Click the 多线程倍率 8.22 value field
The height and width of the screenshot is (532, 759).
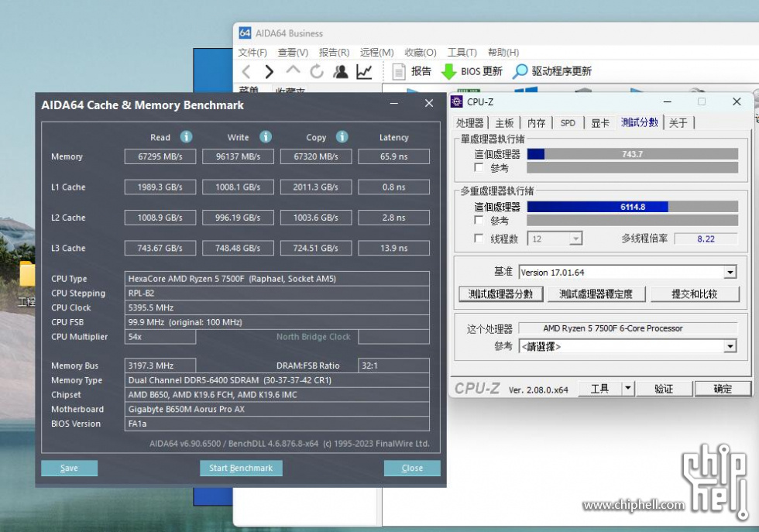(706, 239)
